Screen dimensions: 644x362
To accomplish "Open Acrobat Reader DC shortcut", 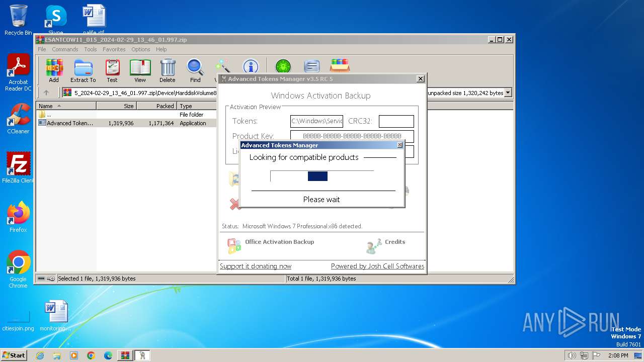I will click(18, 73).
